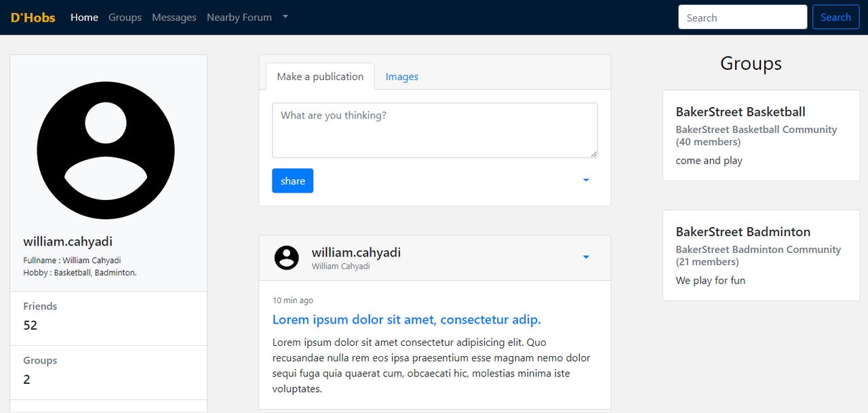The image size is (868, 413).
Task: Click the "Fullname : William Cahyadi" text
Action: (72, 260)
